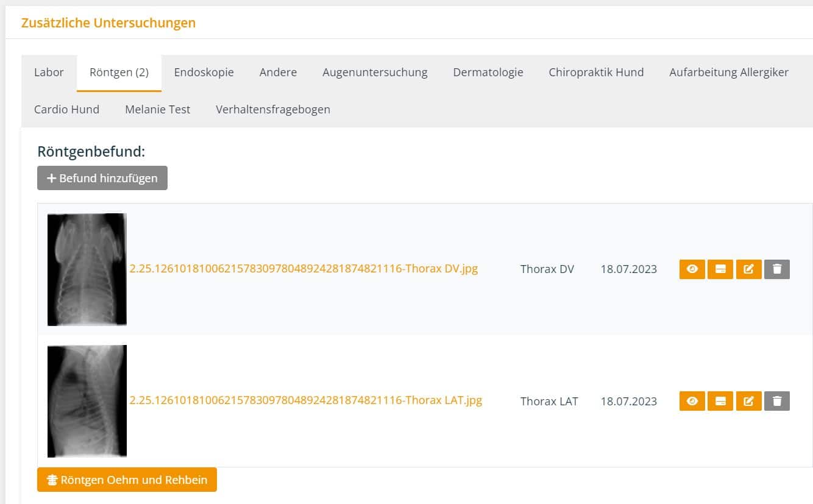Edit the Thorax DV entry
813x504 pixels.
(x=748, y=269)
